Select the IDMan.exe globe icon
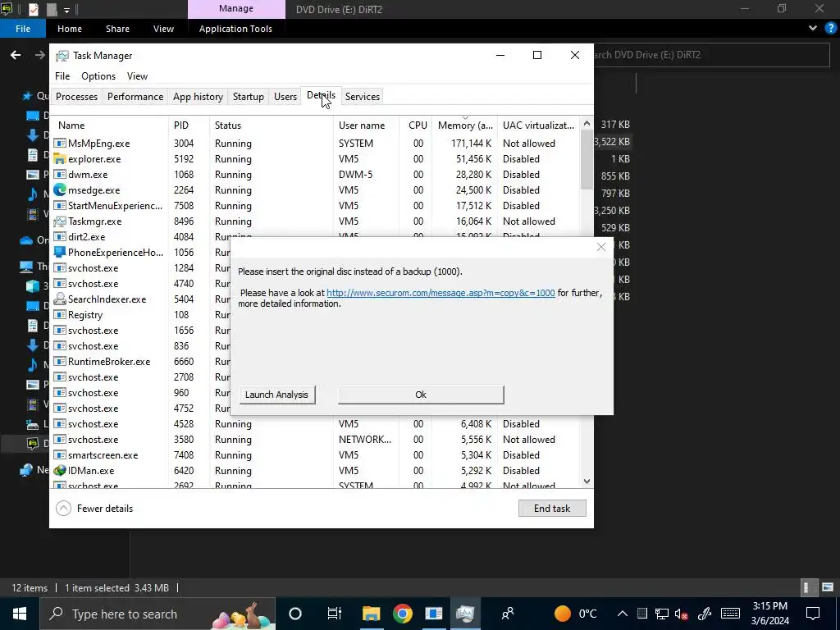840x630 pixels. coord(59,470)
